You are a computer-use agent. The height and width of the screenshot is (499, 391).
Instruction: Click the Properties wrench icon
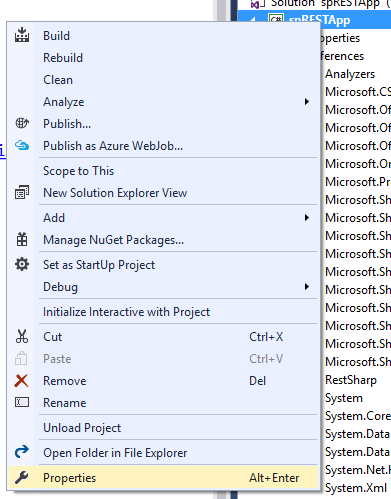(x=22, y=478)
